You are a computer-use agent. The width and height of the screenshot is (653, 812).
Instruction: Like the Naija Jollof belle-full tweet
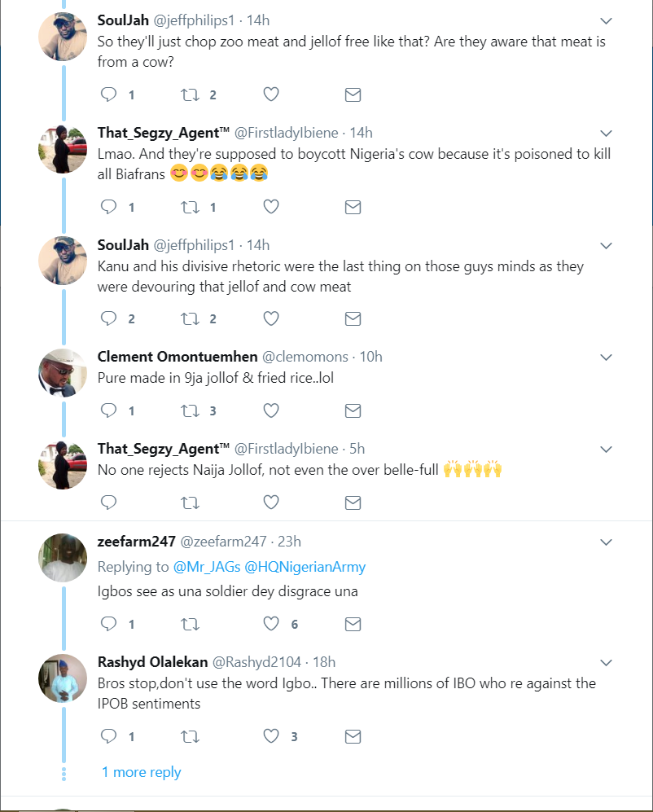click(271, 502)
